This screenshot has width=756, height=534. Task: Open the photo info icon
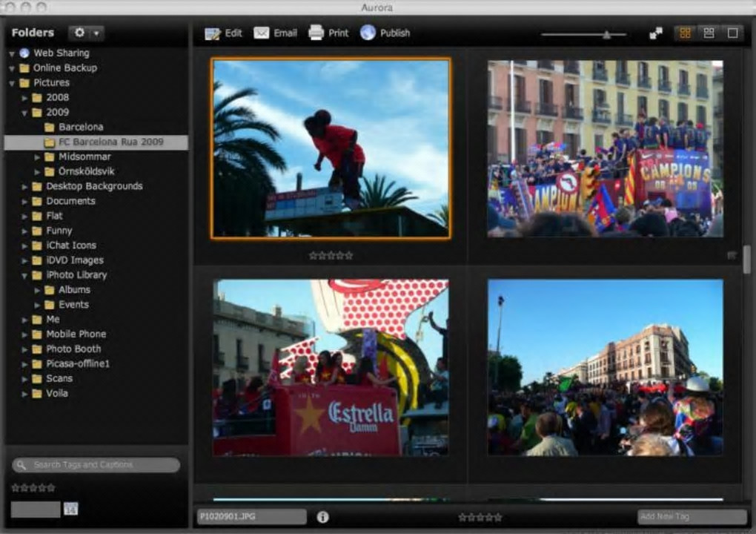coord(323,517)
